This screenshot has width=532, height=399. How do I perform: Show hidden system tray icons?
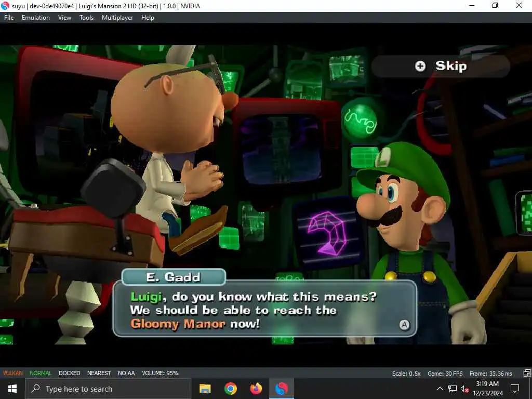click(440, 389)
